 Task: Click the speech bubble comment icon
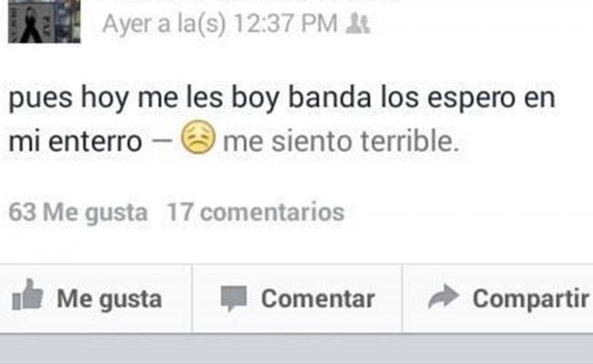click(x=234, y=298)
